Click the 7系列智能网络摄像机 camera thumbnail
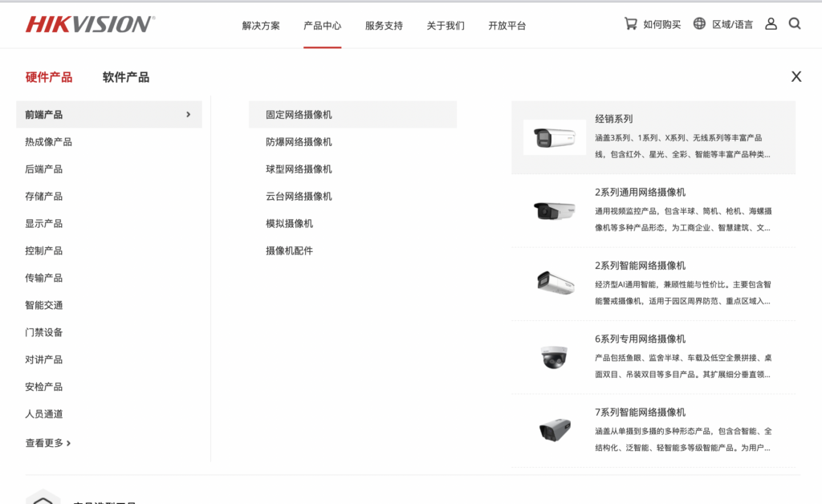The height and width of the screenshot is (504, 822). point(555,430)
